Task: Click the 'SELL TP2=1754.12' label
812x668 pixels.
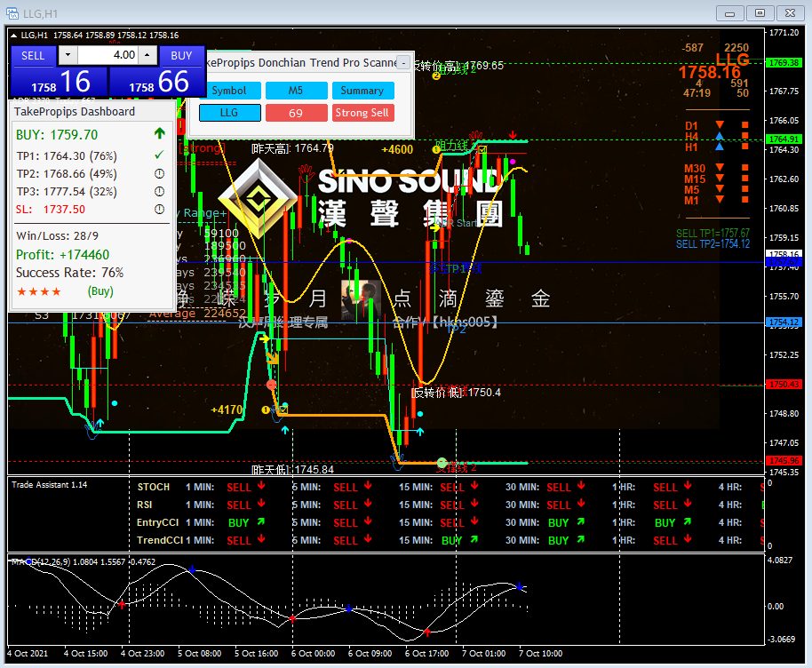Action: [x=712, y=244]
